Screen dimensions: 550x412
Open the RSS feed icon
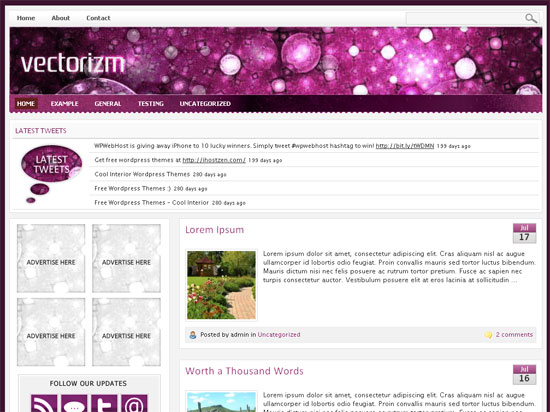(x=44, y=403)
